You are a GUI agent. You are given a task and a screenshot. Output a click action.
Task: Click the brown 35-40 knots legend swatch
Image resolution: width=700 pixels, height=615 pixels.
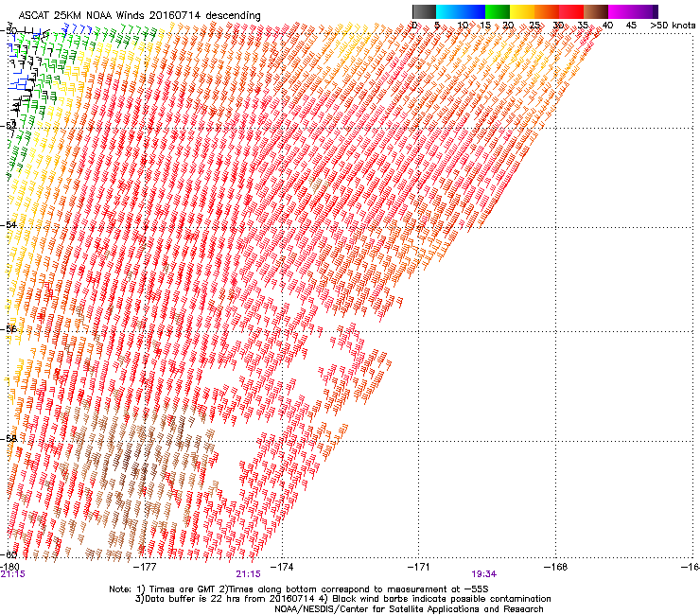(x=596, y=11)
